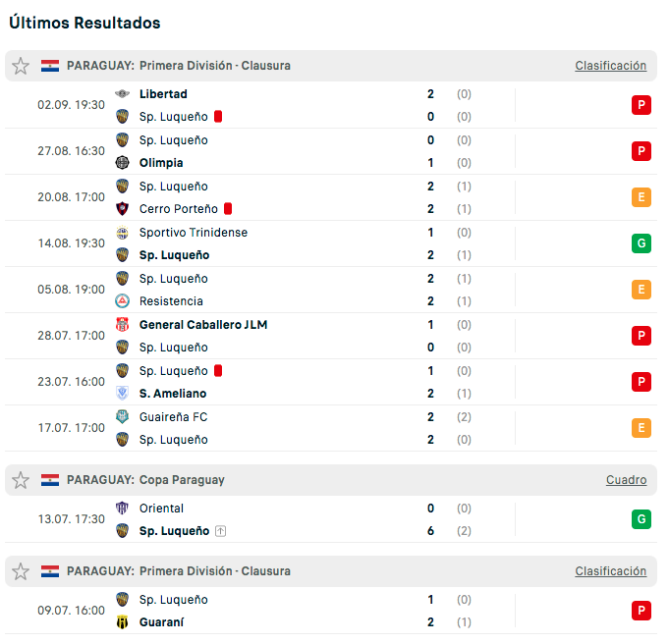Click the Olimpia club crest icon

point(123,163)
